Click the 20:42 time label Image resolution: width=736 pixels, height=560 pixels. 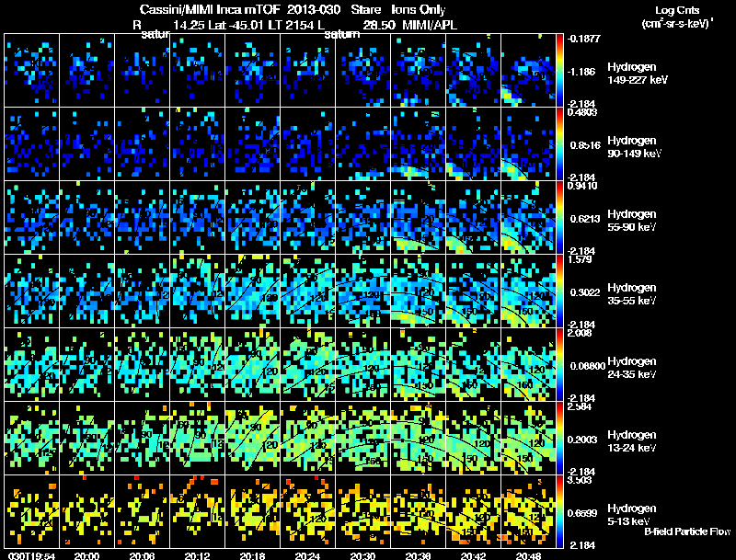tap(473, 556)
